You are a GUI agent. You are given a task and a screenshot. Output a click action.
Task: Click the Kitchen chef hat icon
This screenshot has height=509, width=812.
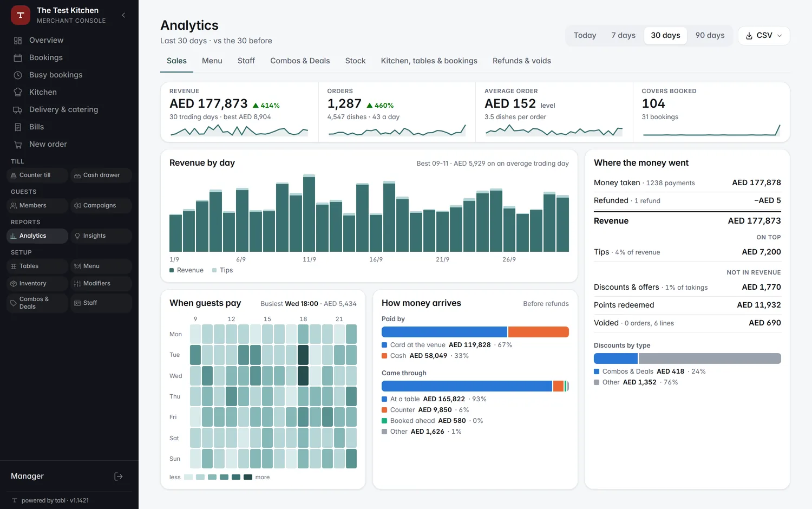click(18, 92)
